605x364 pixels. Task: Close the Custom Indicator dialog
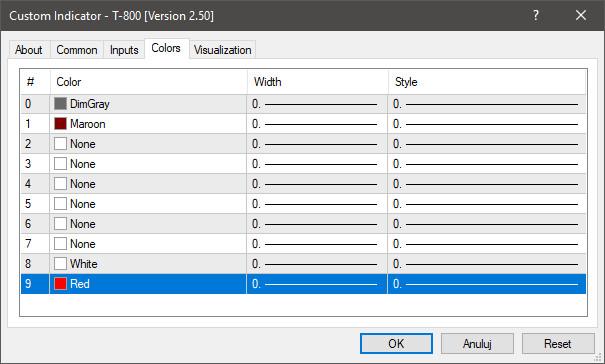[x=581, y=15]
